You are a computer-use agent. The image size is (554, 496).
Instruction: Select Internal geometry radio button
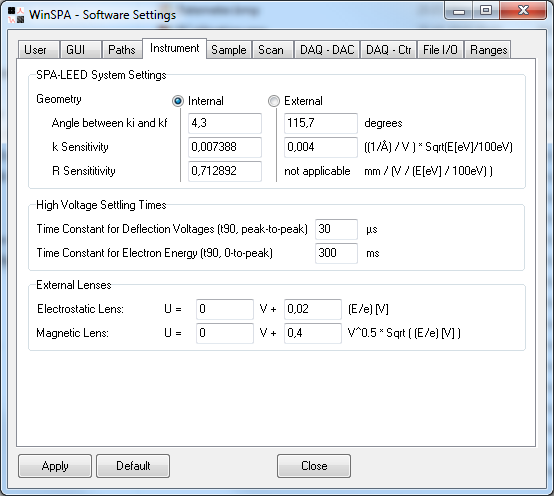(x=178, y=101)
